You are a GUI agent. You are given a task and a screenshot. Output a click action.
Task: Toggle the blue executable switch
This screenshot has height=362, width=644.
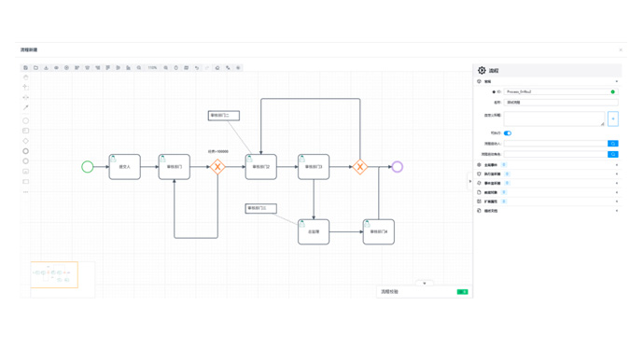coord(508,133)
